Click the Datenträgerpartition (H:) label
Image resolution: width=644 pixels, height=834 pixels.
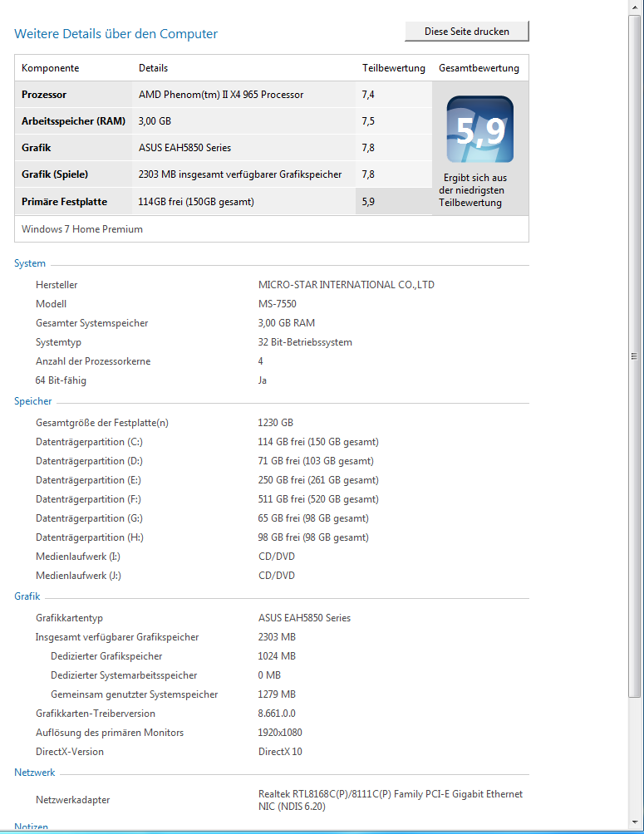tap(90, 537)
